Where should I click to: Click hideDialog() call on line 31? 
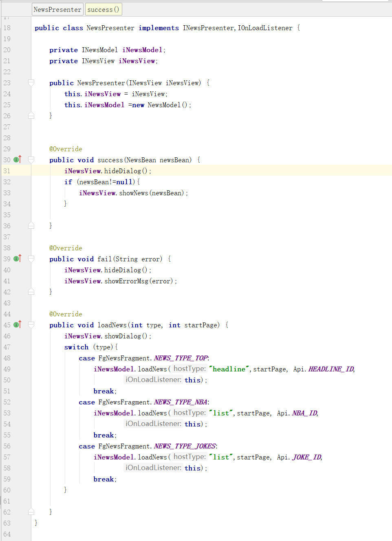pyautogui.click(x=126, y=171)
